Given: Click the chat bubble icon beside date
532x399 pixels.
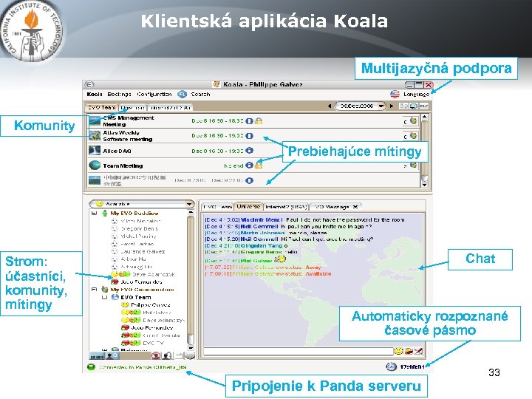Looking at the screenshot, I should (413, 106).
